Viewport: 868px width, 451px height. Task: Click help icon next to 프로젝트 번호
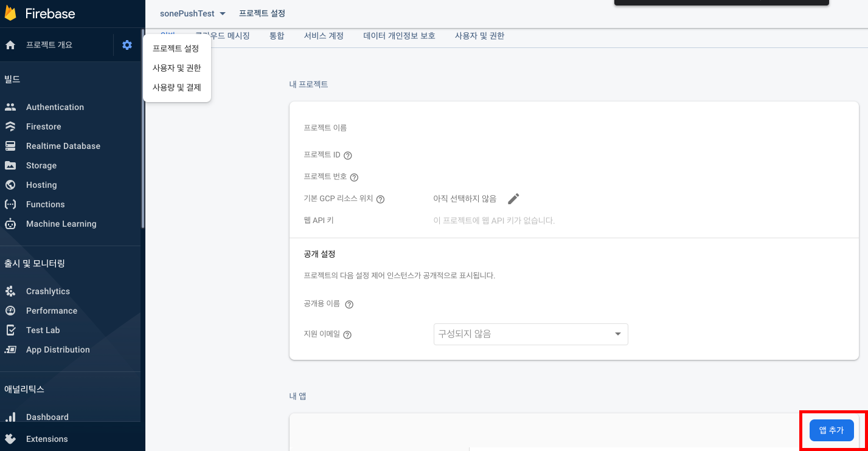pos(354,177)
